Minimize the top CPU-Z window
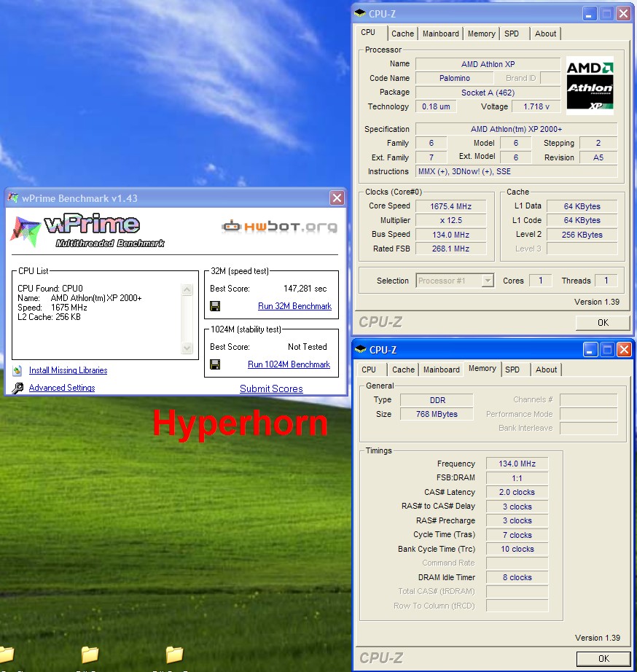This screenshot has height=672, width=637. 590,14
